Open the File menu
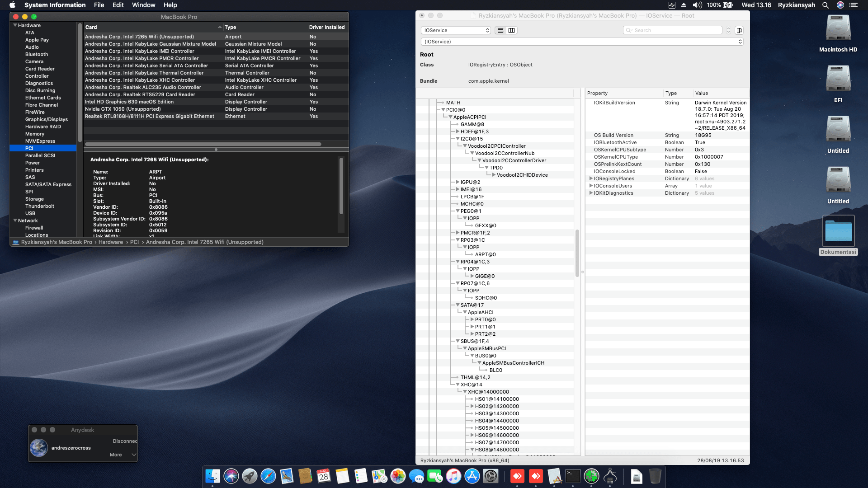The width and height of the screenshot is (868, 488). pyautogui.click(x=99, y=5)
